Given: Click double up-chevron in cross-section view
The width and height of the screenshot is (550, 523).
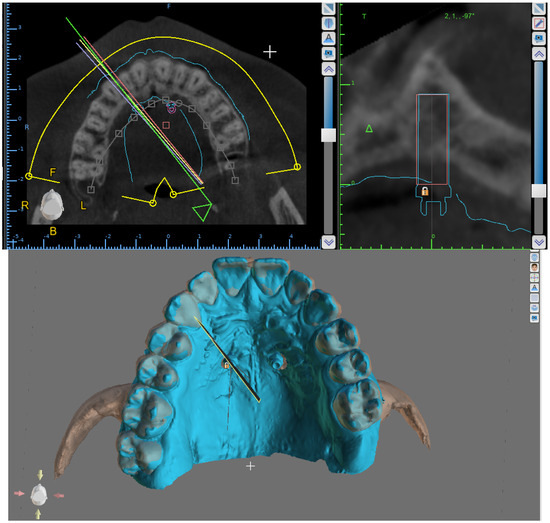Looking at the screenshot, I should coord(539,54).
